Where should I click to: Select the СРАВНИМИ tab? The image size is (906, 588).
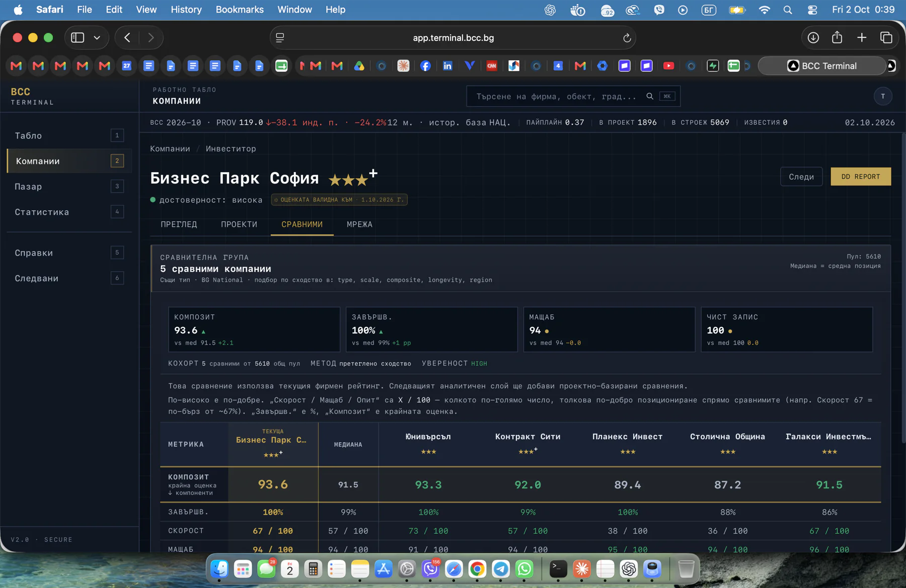click(x=302, y=224)
